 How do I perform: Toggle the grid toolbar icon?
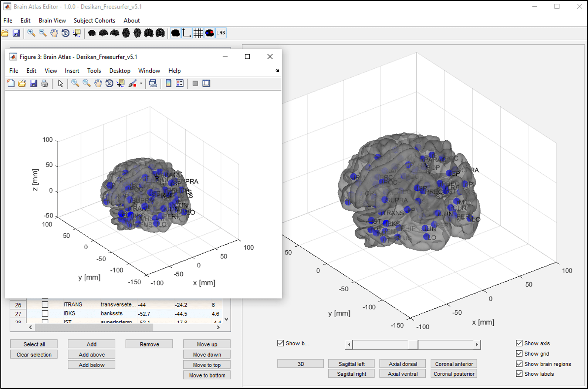click(198, 33)
